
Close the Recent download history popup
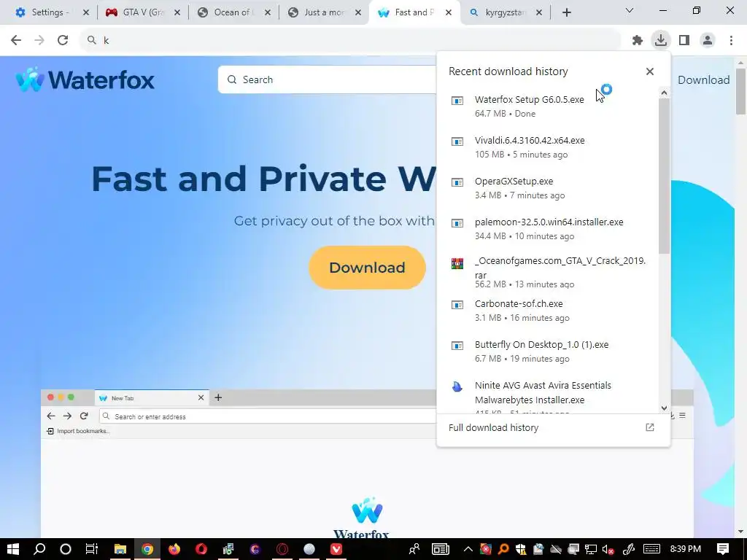point(650,71)
